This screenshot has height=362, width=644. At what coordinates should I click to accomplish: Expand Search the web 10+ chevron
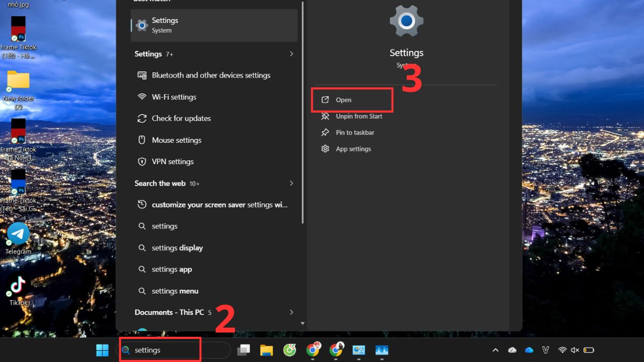[x=291, y=183]
